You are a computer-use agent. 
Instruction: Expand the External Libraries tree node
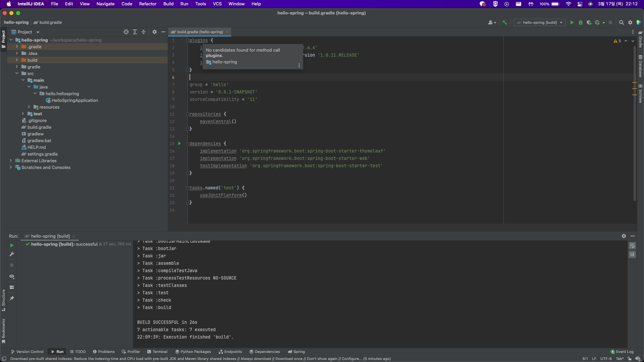click(x=11, y=161)
